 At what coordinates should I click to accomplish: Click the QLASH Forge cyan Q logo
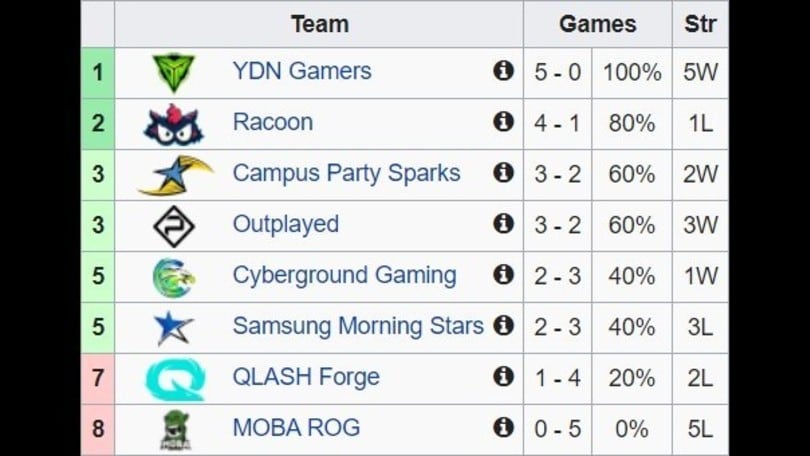(x=175, y=380)
